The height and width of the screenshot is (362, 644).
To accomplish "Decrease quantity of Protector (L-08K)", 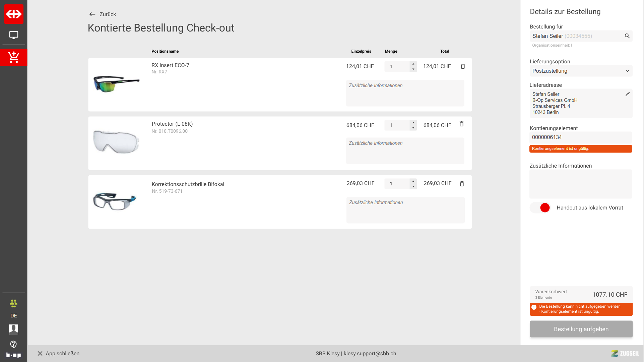I will (x=413, y=128).
